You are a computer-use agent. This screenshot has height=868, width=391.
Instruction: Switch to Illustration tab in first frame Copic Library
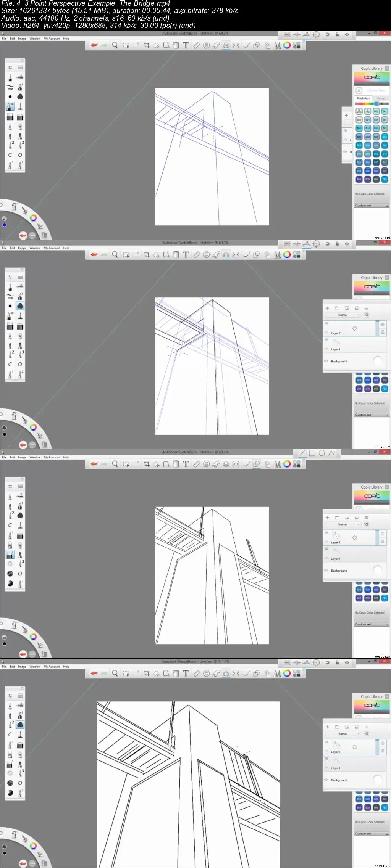tap(363, 98)
